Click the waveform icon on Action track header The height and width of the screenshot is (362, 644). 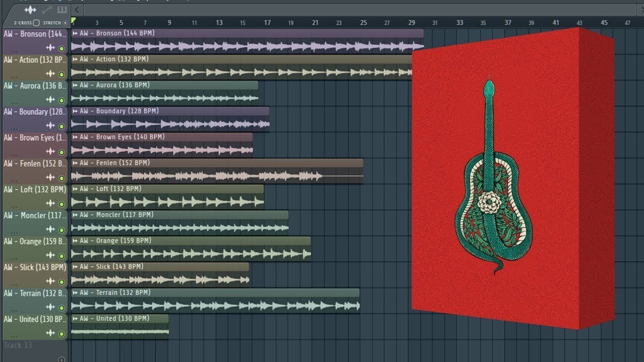pyautogui.click(x=50, y=74)
